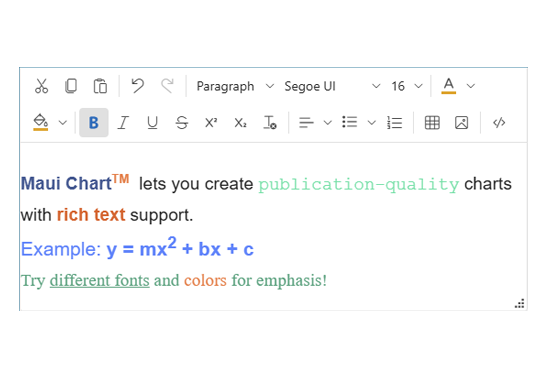Clear formatting from selection
550x380 pixels.
point(270,123)
